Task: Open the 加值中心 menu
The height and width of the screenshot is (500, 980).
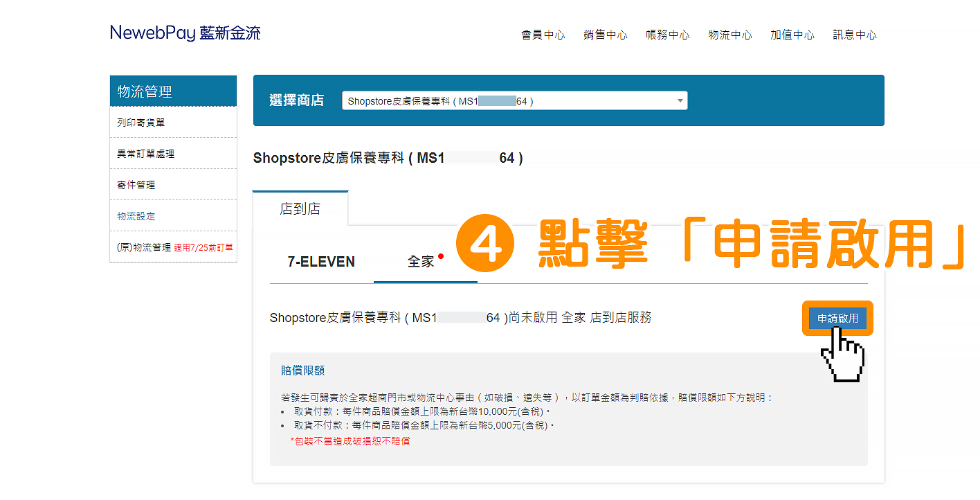Action: click(x=792, y=34)
